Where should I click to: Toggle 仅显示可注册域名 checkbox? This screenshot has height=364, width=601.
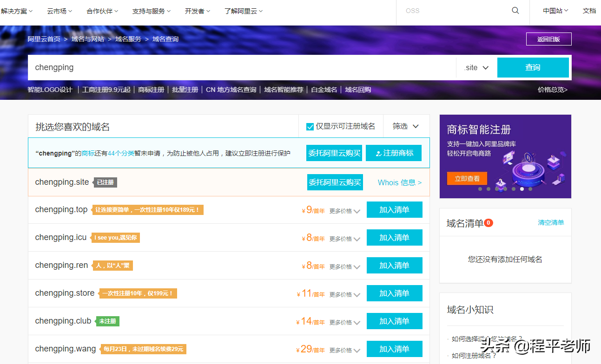(x=310, y=127)
